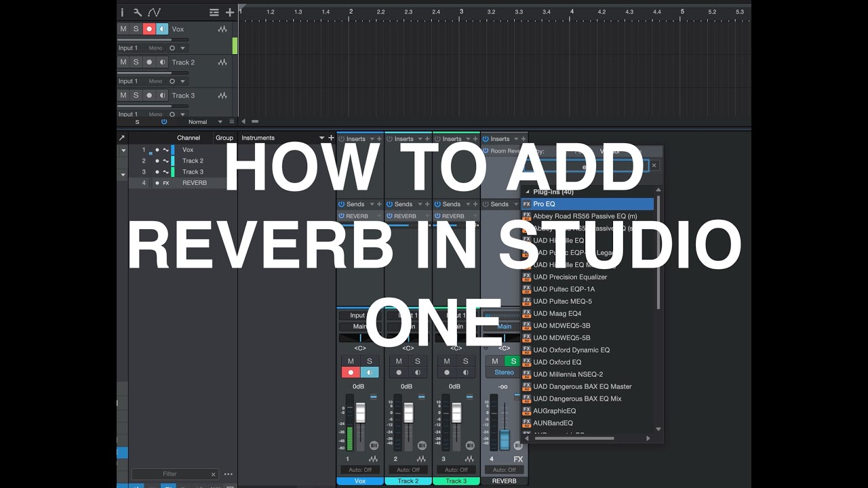Image resolution: width=868 pixels, height=488 pixels.
Task: Click the Track 3 waveform icon in arrangement
Action: [222, 96]
